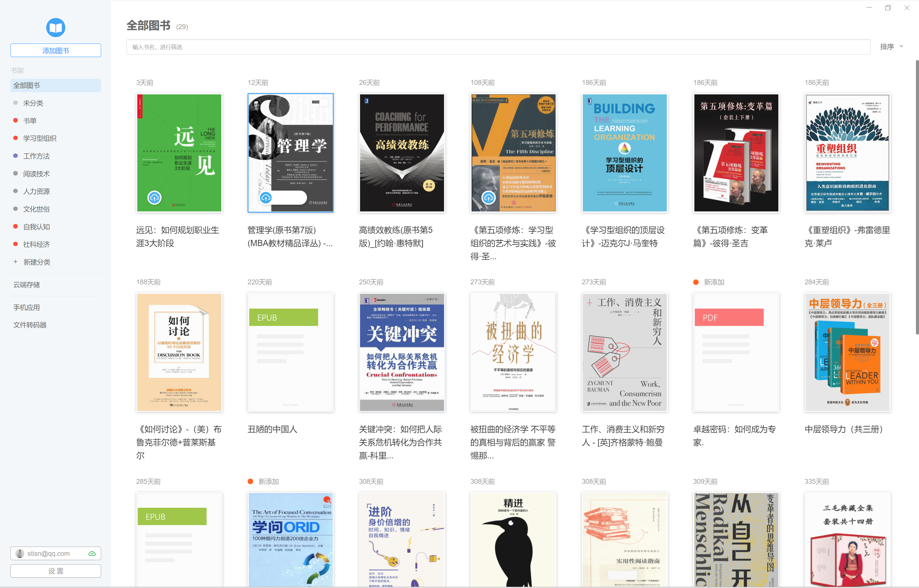Click the 全部图书 page heading
This screenshot has height=588, width=919.
149,25
